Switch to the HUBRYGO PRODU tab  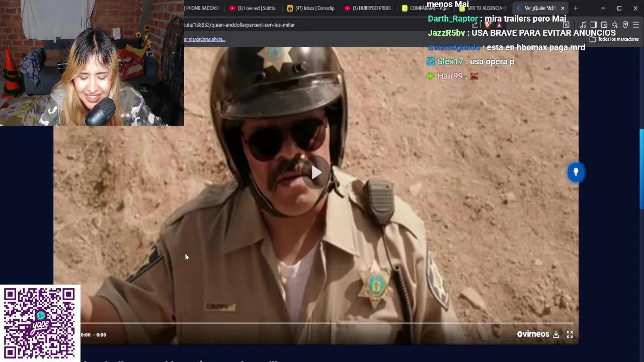tap(369, 8)
